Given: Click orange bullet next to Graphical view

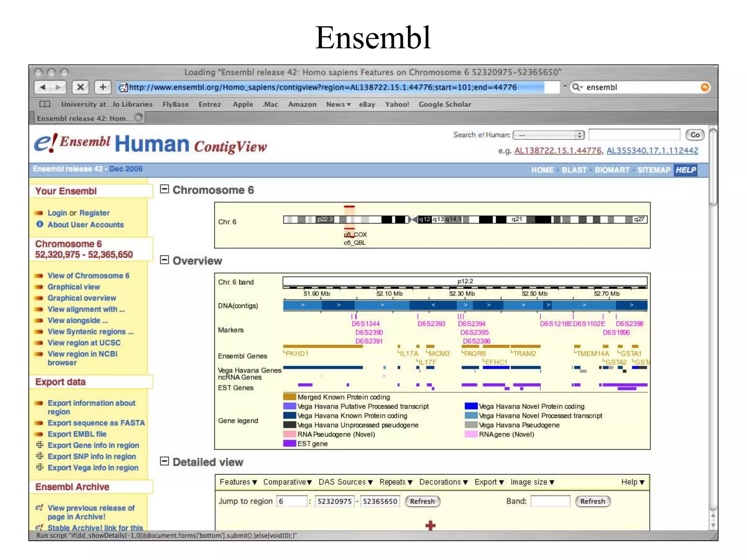Looking at the screenshot, I should pyautogui.click(x=38, y=287).
